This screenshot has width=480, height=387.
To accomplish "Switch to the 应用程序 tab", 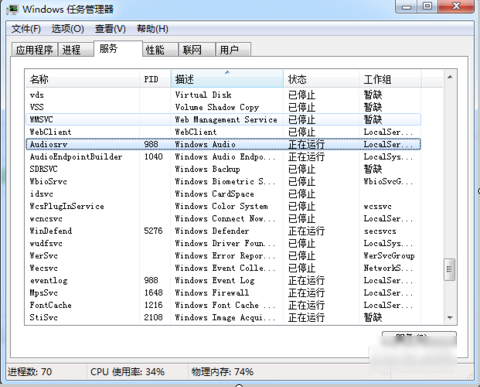I will 34,50.
